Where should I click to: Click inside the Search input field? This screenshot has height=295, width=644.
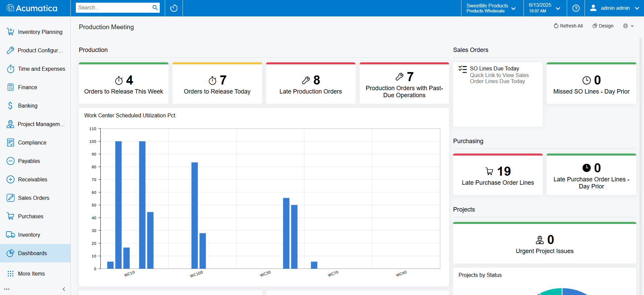point(113,8)
